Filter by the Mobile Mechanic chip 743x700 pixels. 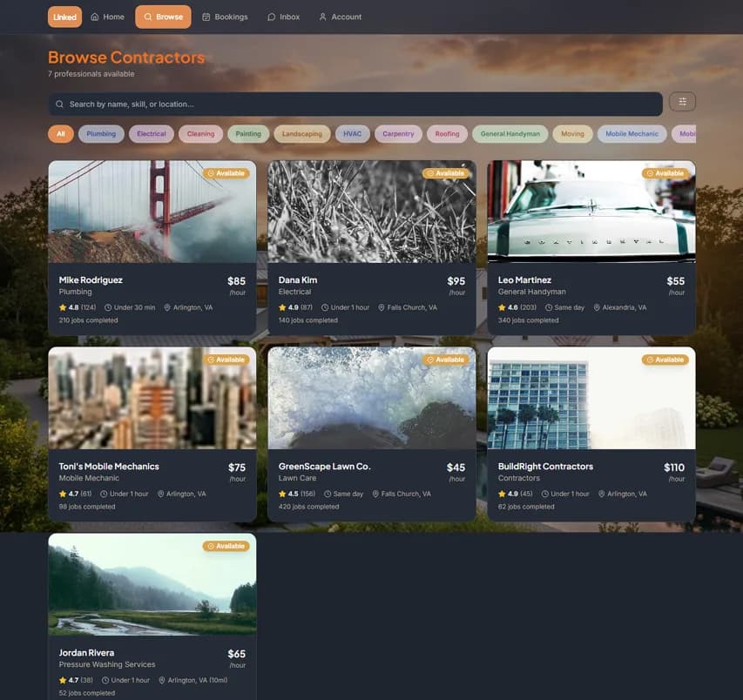632,134
